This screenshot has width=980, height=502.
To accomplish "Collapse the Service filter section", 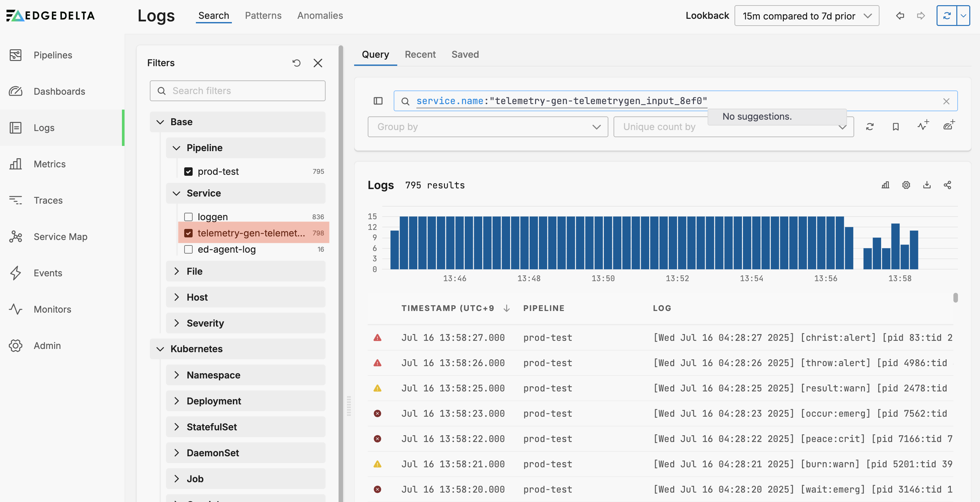I will (x=245, y=193).
